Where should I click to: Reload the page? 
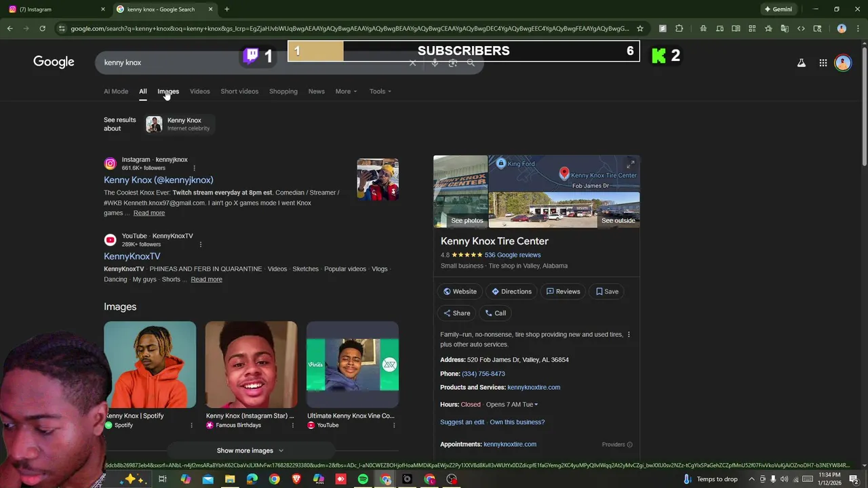tap(42, 28)
